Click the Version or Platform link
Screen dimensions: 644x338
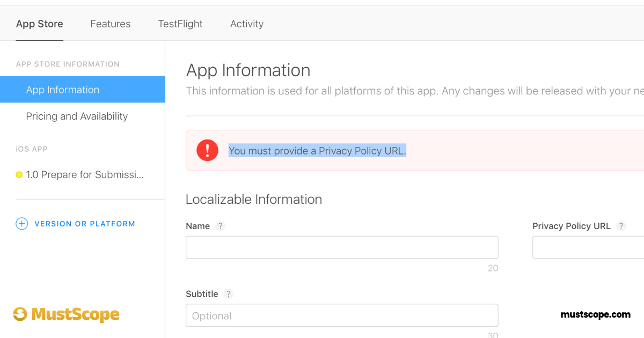click(x=85, y=224)
